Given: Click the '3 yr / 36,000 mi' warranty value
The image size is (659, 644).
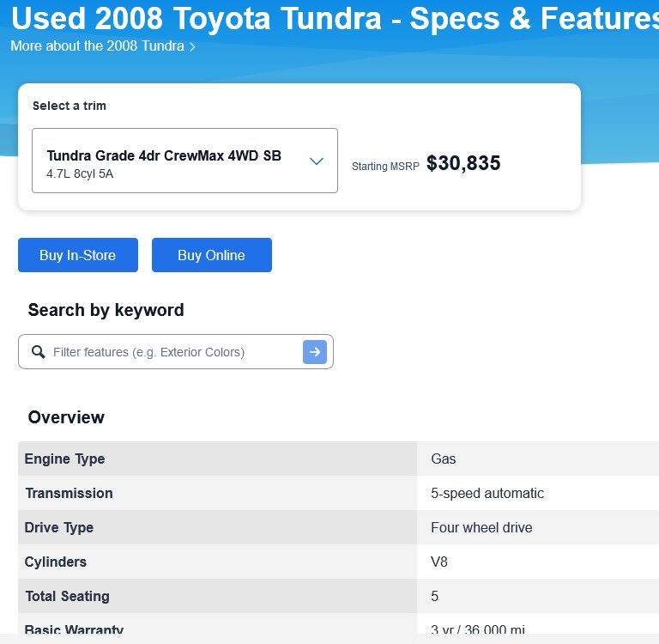Looking at the screenshot, I should pos(478,629).
